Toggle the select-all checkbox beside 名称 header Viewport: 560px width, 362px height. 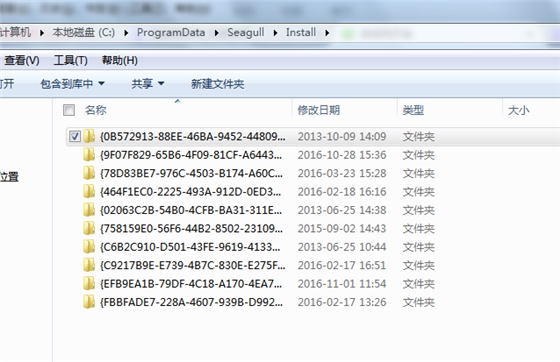(69, 110)
